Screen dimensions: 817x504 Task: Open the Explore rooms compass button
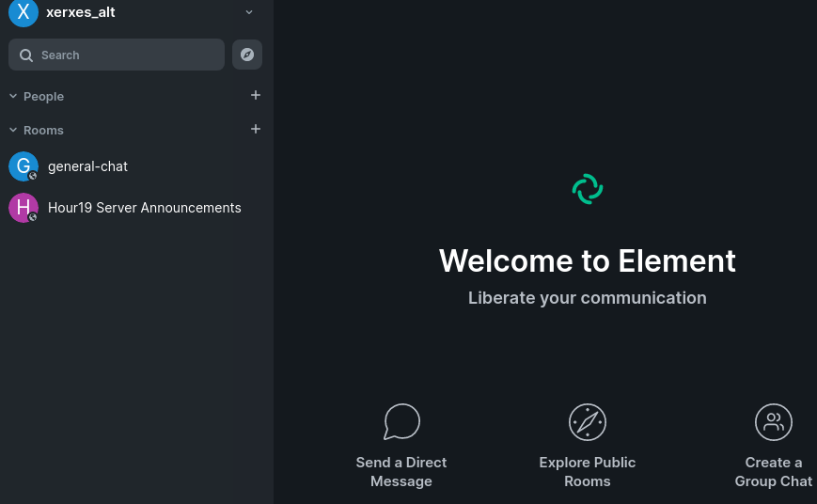pyautogui.click(x=247, y=55)
